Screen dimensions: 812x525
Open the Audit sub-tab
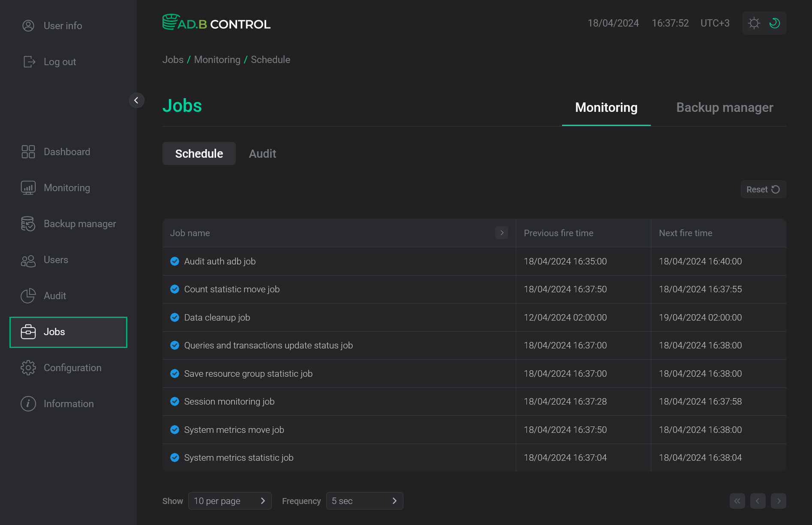click(x=262, y=153)
